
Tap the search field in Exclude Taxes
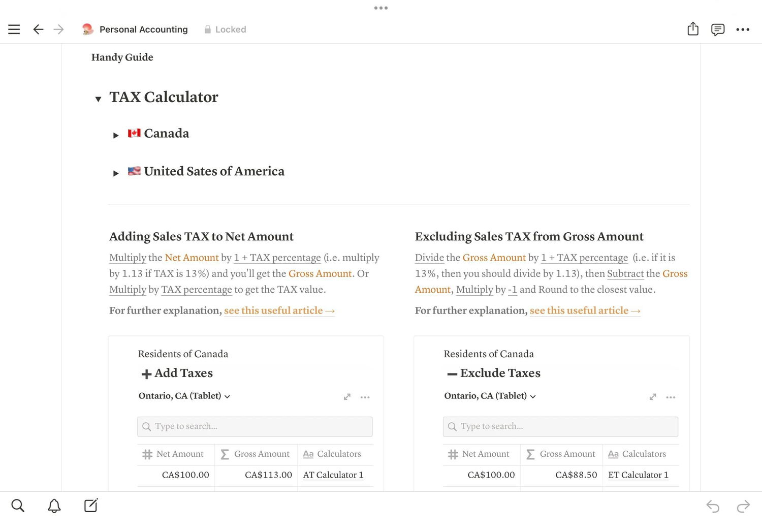pyautogui.click(x=561, y=426)
